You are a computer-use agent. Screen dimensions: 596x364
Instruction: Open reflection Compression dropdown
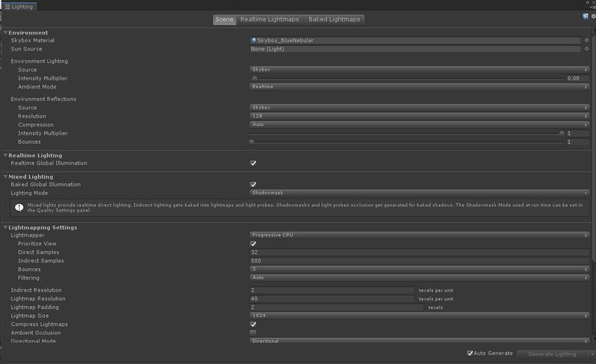(419, 124)
